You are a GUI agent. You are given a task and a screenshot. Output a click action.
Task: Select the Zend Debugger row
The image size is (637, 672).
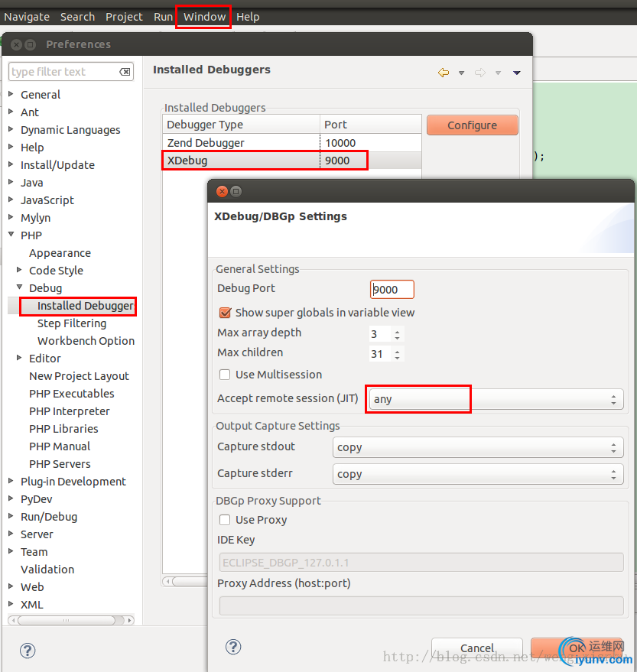[x=291, y=143]
